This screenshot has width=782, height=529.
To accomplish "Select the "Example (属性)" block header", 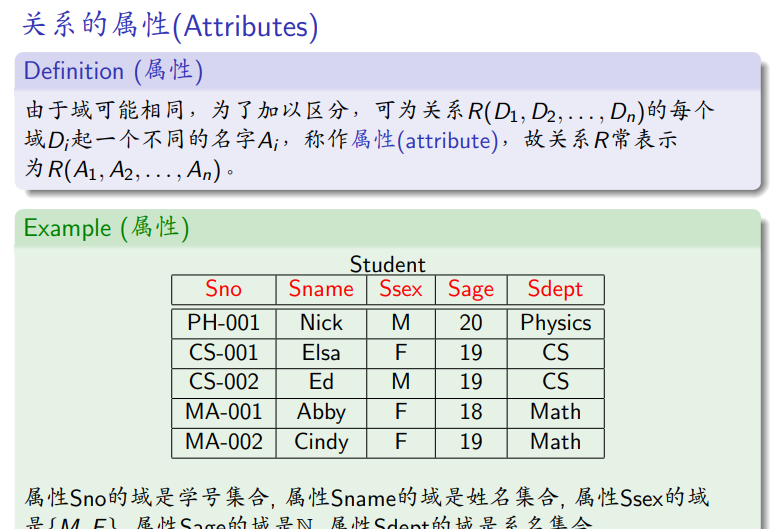I will (106, 228).
